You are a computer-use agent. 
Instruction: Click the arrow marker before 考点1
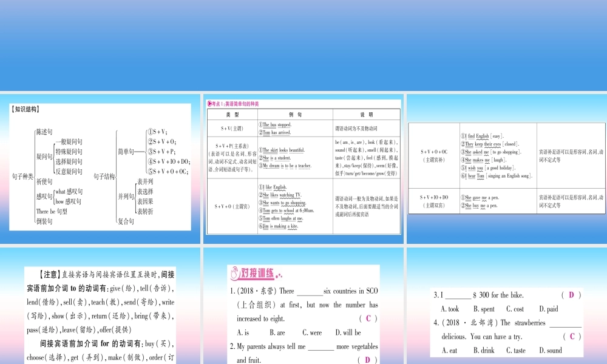point(209,104)
